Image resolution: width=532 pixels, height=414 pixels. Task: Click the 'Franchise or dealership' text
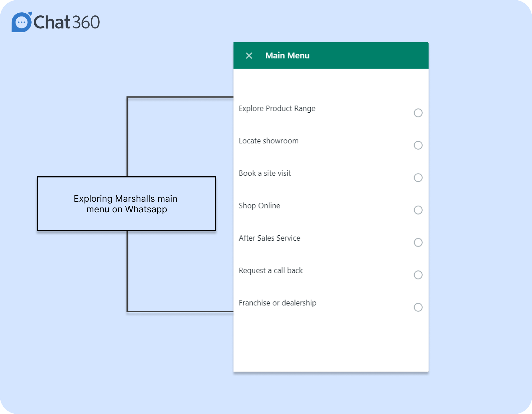[x=277, y=303]
